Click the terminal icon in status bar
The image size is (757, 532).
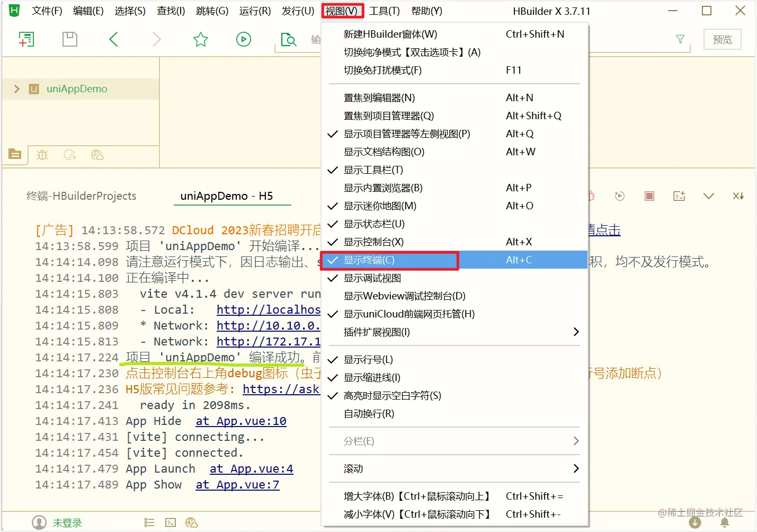click(x=171, y=523)
